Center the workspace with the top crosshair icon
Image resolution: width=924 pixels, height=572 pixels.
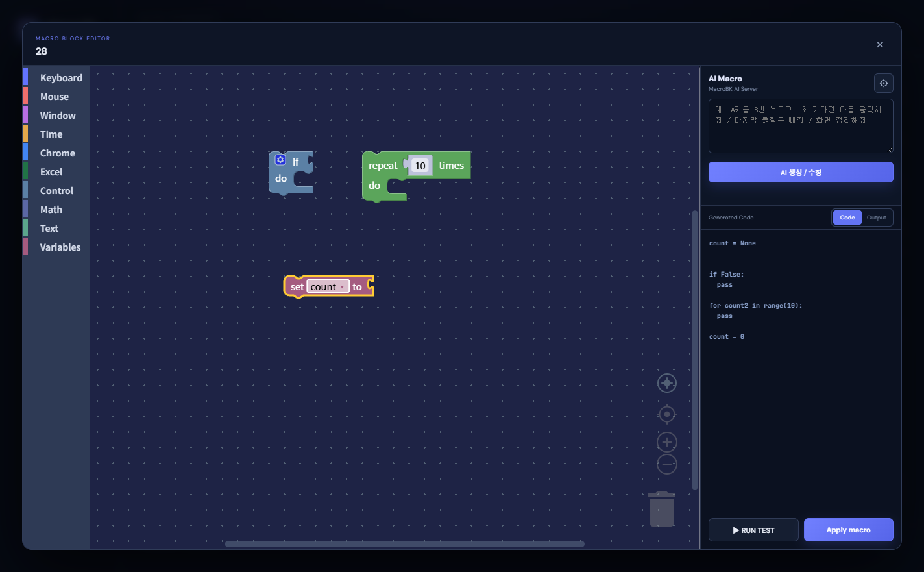click(666, 383)
